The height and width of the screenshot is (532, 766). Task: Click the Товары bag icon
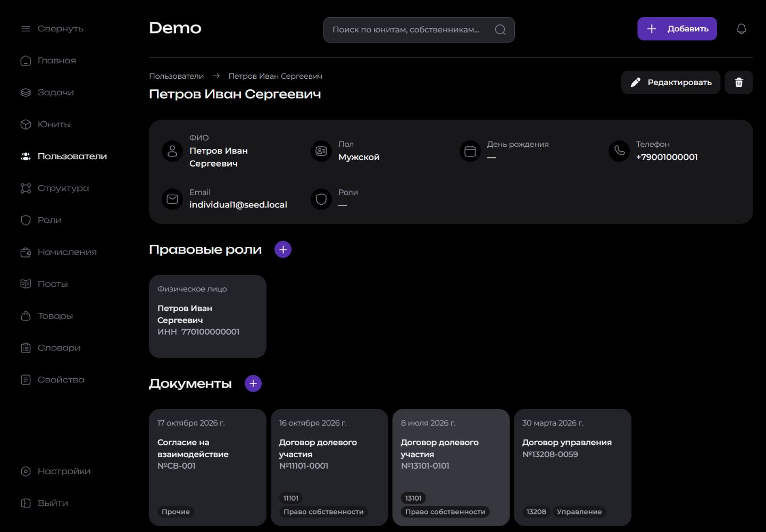coord(26,316)
